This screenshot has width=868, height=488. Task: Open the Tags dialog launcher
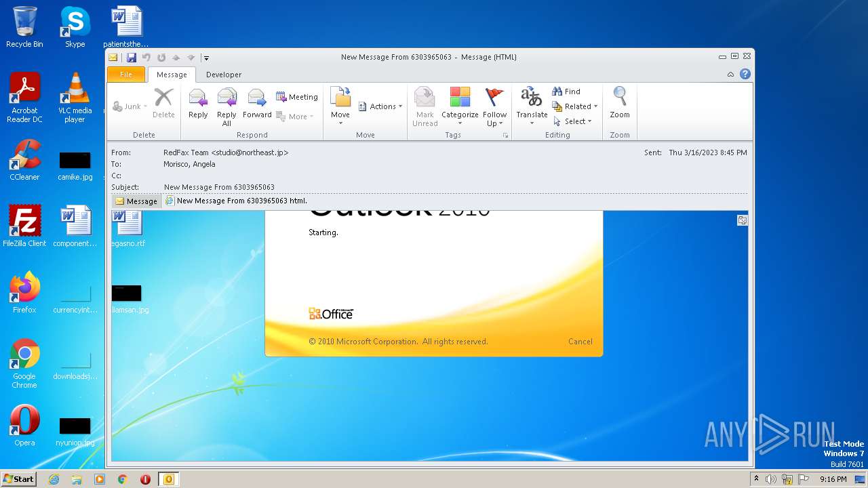[505, 136]
